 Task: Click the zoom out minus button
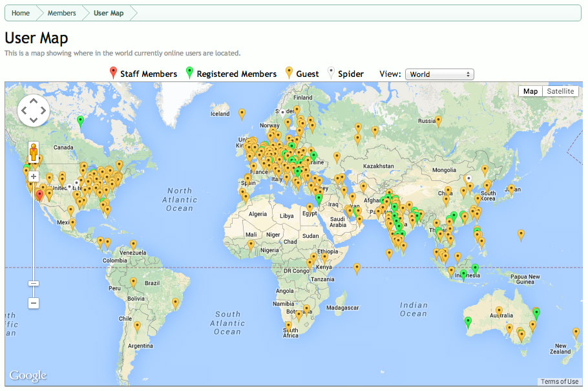[x=34, y=303]
